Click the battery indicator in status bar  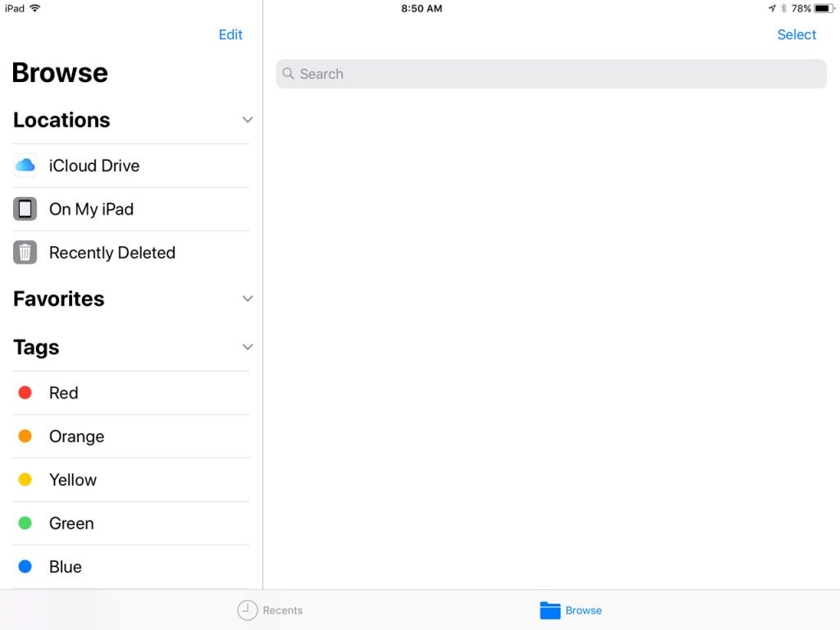tap(823, 8)
